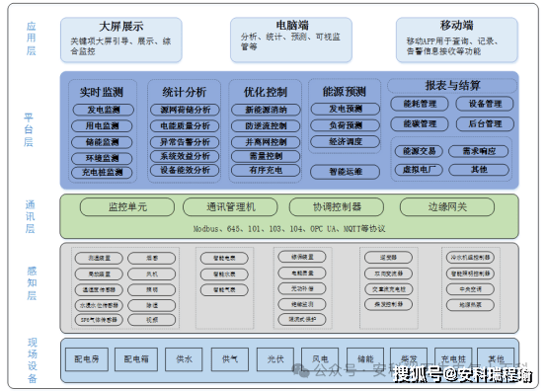Screen dimensions: 547x392
Task: Open the 移动端 application box
Action: click(x=456, y=40)
